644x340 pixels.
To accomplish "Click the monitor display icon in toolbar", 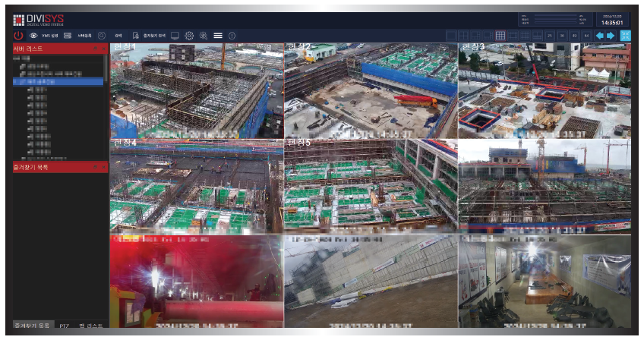I will tap(175, 36).
